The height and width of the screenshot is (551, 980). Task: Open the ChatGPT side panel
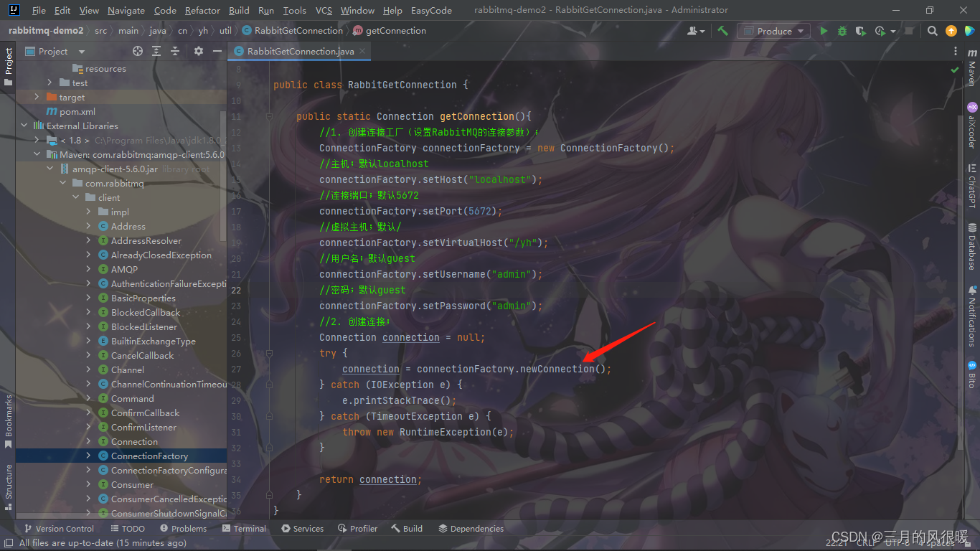[x=972, y=186]
